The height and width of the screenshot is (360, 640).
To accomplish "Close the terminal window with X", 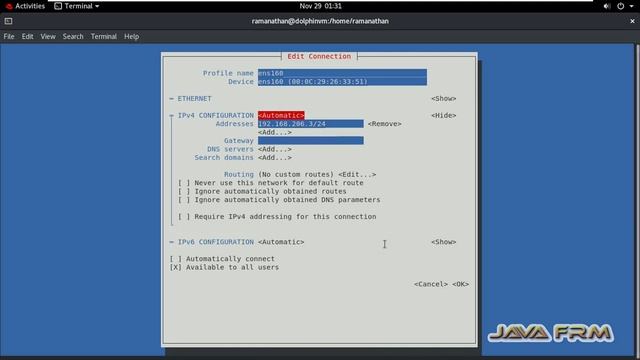I will click(632, 21).
